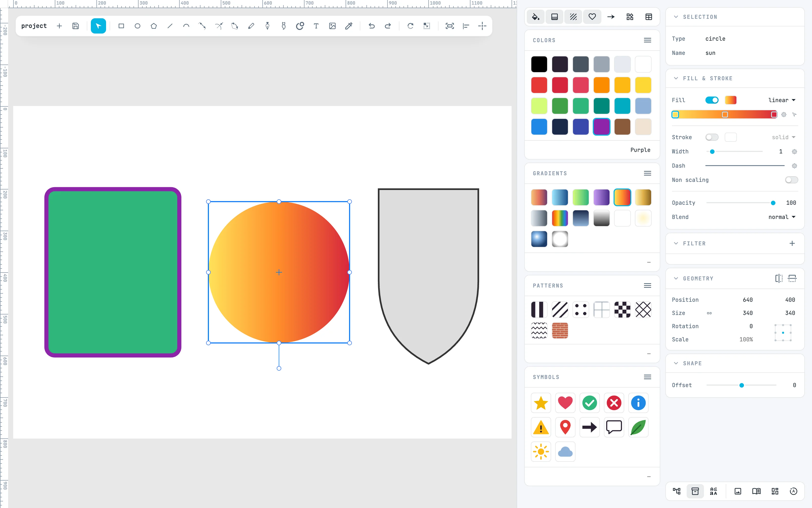812x508 pixels.
Task: Insert the star symbol
Action: (541, 403)
